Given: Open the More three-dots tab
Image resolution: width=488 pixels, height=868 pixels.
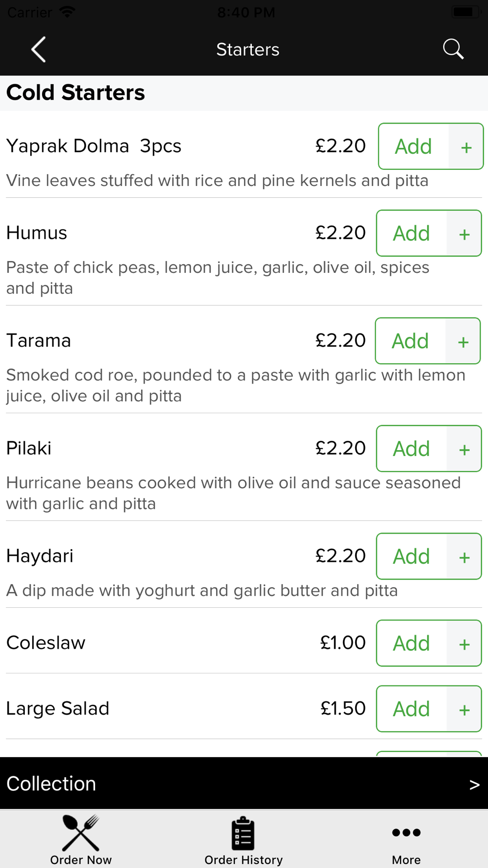Looking at the screenshot, I should (406, 832).
